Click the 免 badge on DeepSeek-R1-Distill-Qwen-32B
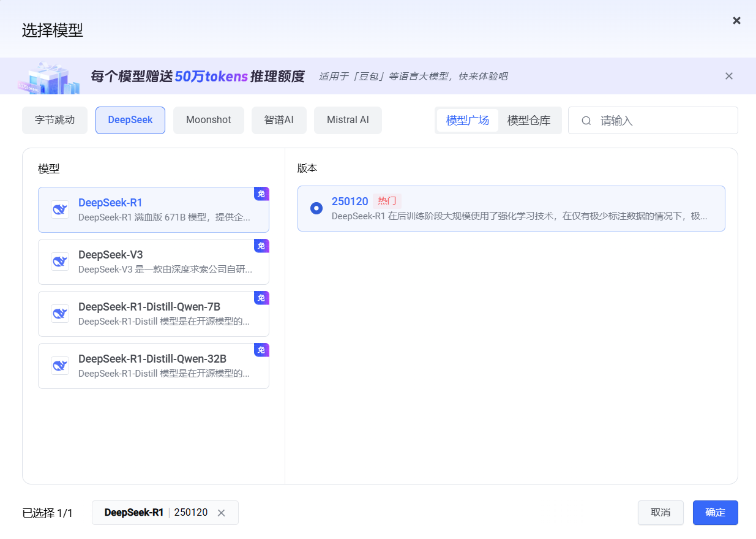 point(261,350)
